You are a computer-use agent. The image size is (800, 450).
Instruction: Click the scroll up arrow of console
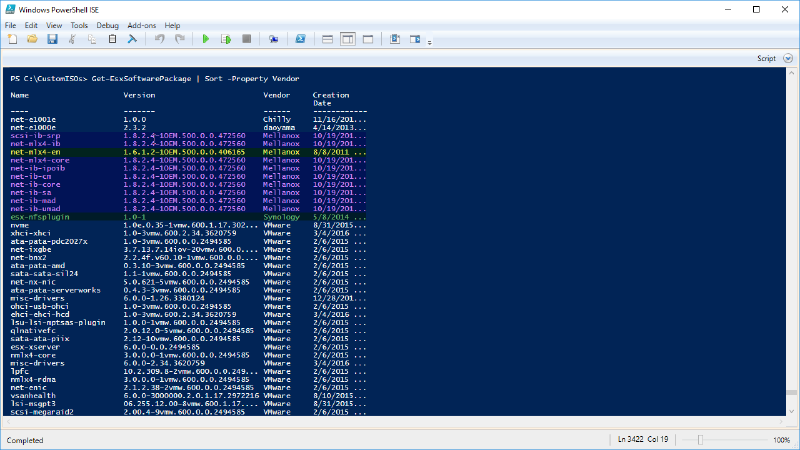pos(791,72)
